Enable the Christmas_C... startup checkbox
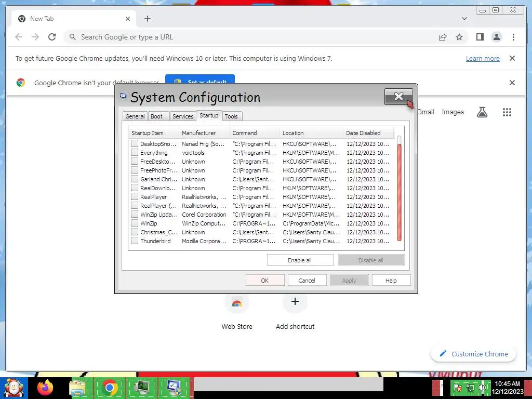The image size is (532, 399). (135, 232)
